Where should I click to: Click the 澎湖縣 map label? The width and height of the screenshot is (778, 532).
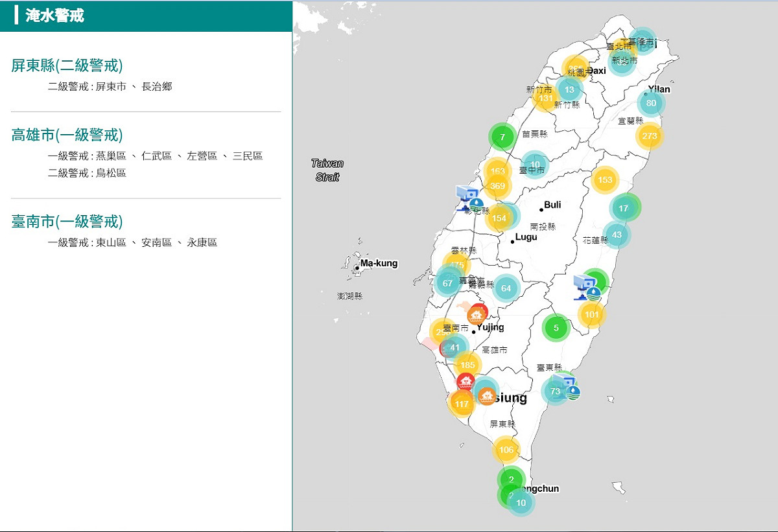click(350, 296)
